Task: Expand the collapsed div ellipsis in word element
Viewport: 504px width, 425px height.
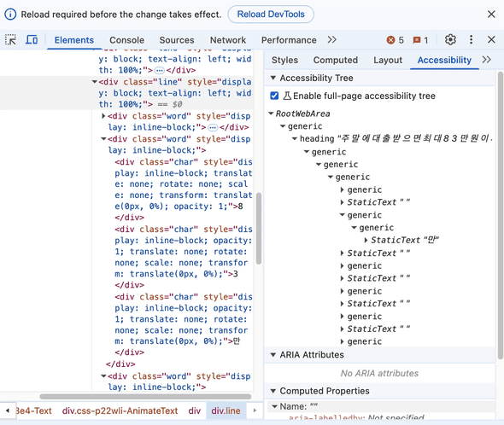Action: (x=213, y=127)
